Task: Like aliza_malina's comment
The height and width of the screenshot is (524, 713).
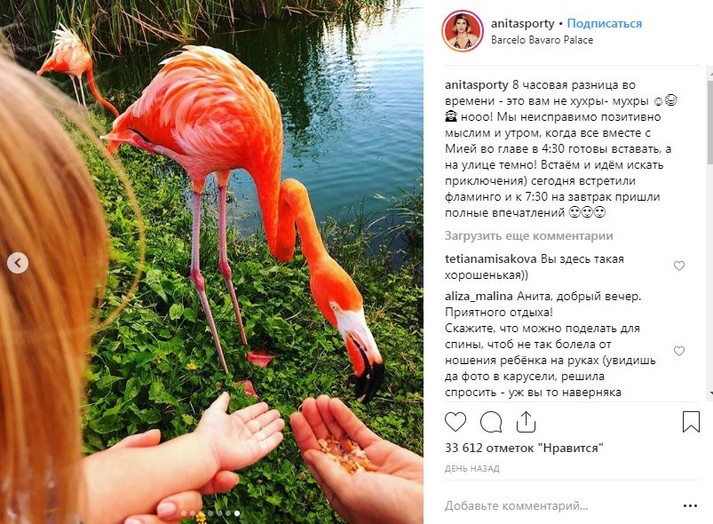Action: pos(679,351)
